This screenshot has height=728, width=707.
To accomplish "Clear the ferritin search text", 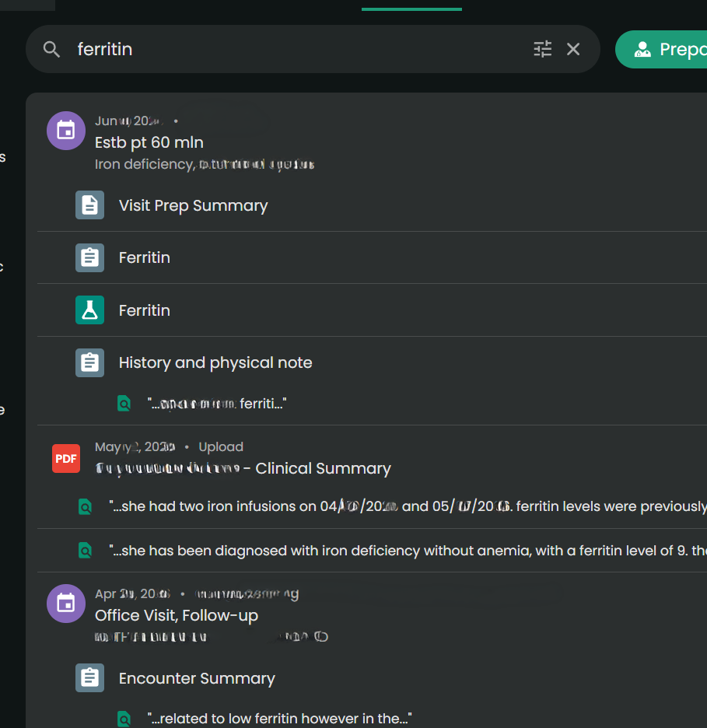I will pos(573,49).
